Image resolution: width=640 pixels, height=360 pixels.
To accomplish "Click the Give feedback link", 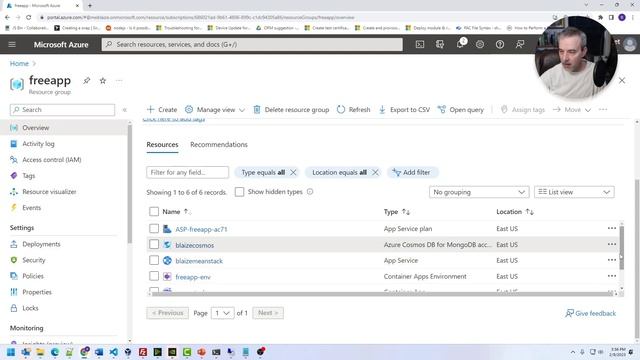I will click(590, 313).
